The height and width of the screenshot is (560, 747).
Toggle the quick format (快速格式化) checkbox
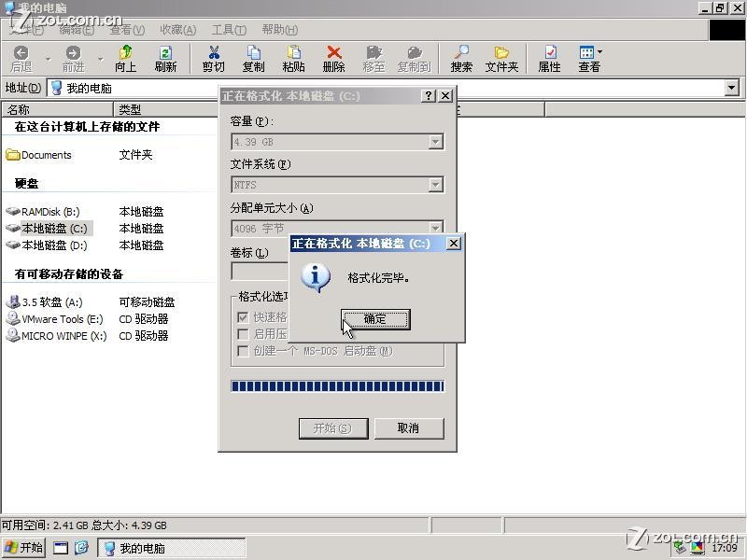[x=243, y=317]
